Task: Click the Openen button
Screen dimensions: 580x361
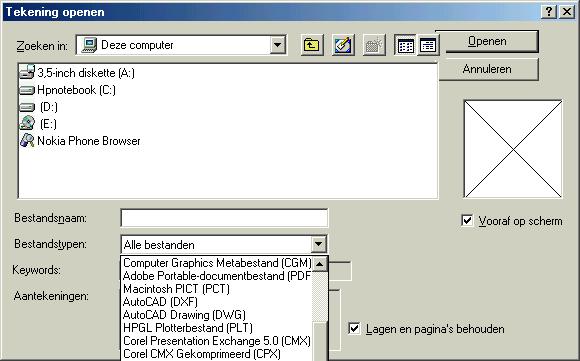Action: pos(487,41)
